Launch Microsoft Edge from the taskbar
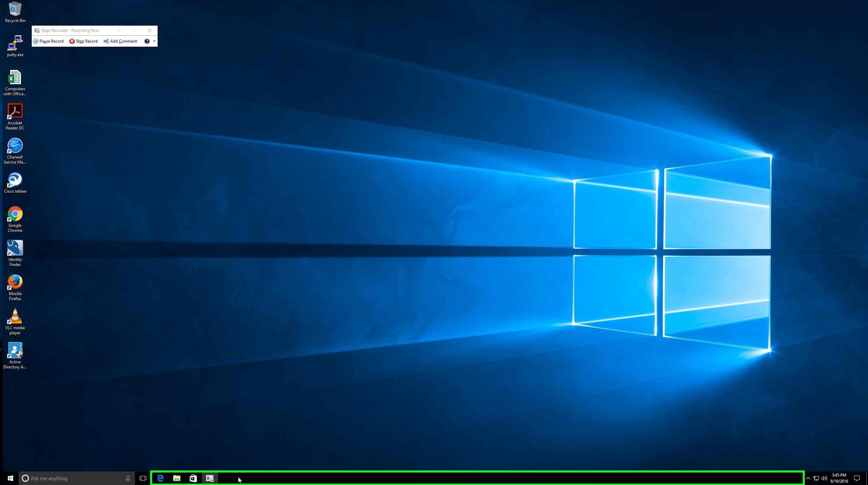The image size is (868, 485). click(x=160, y=478)
